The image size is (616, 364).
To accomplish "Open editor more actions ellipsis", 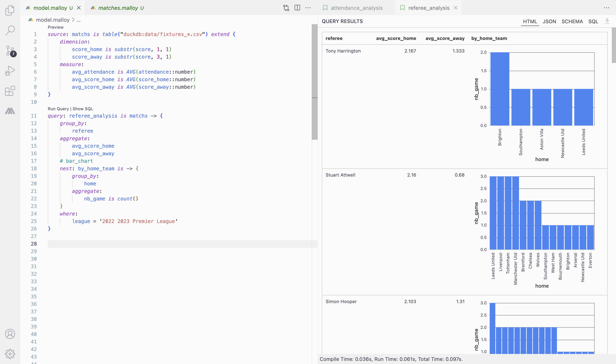I will click(x=308, y=8).
